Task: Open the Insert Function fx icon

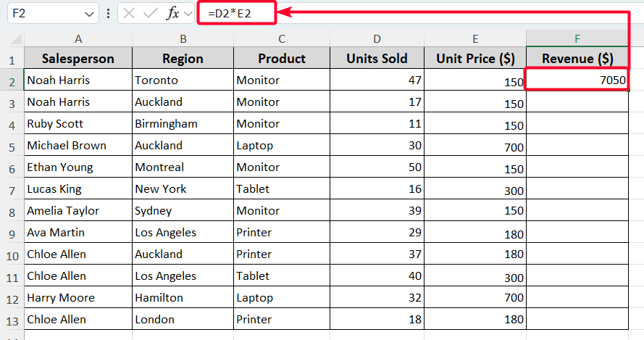Action: coord(172,13)
